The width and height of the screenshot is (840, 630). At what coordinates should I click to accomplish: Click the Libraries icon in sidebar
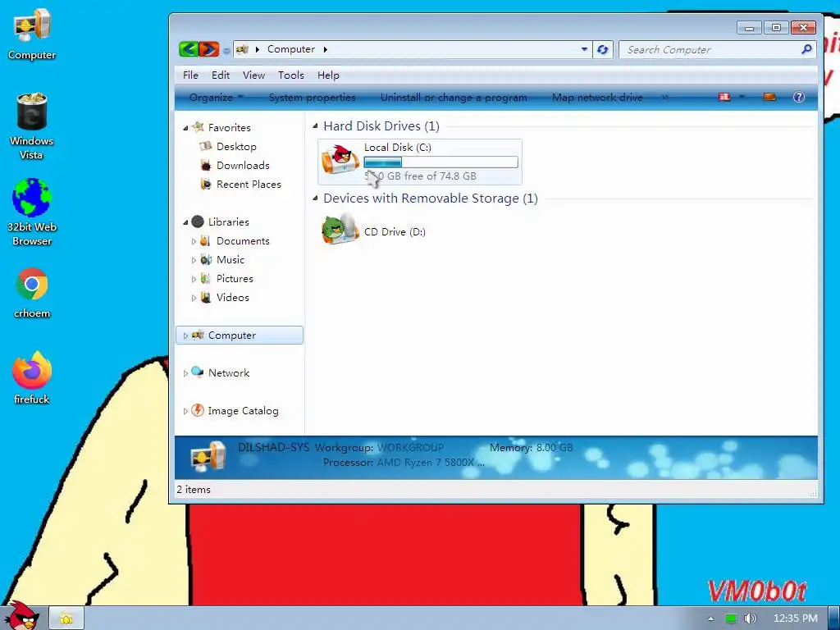198,221
